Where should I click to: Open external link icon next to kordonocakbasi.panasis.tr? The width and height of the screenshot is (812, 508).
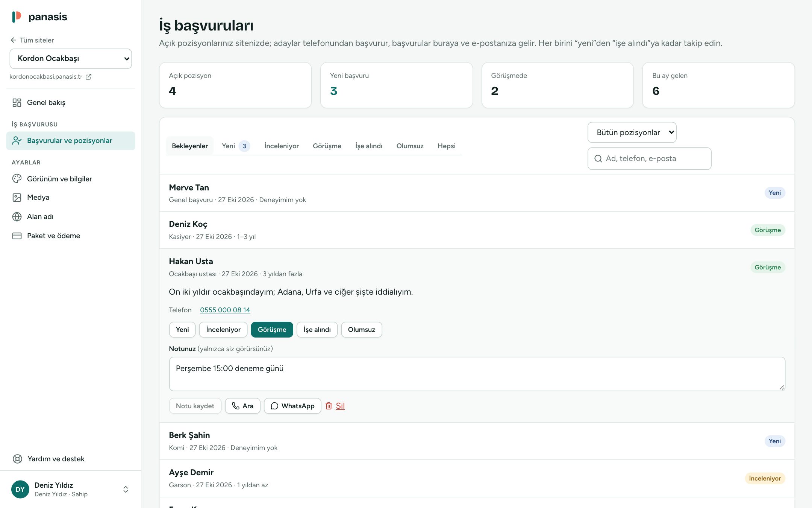click(x=89, y=77)
